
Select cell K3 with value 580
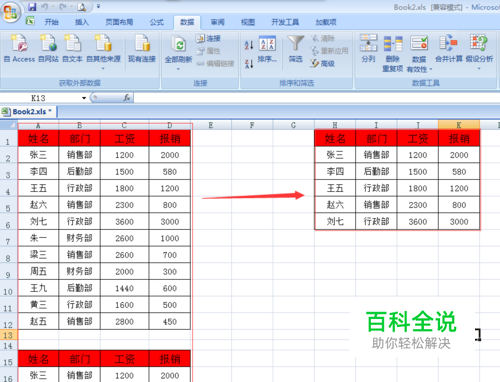point(459,172)
